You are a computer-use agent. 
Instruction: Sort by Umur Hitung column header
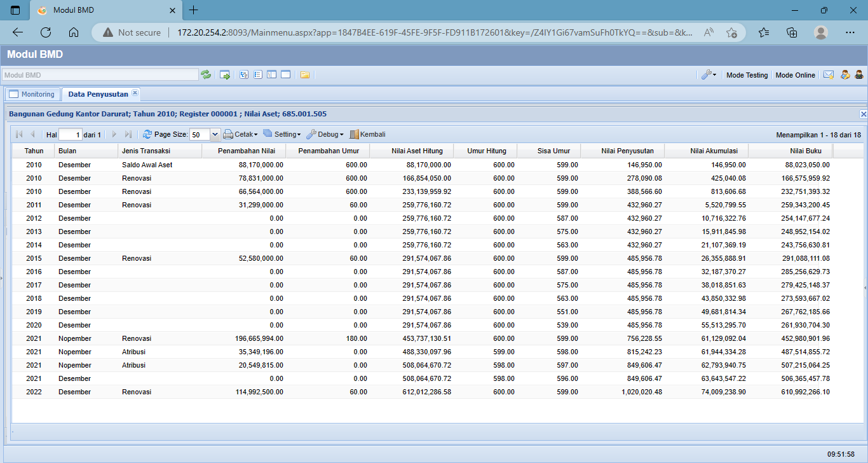pos(485,151)
